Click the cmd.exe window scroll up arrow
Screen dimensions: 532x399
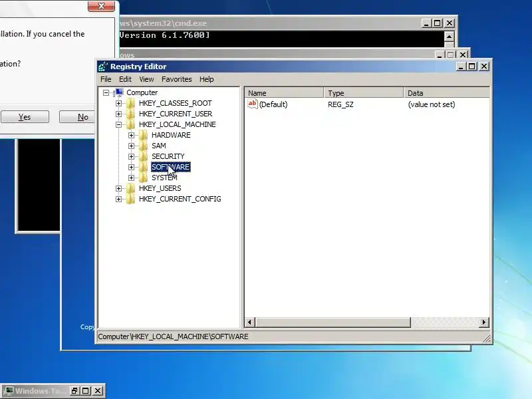point(450,37)
